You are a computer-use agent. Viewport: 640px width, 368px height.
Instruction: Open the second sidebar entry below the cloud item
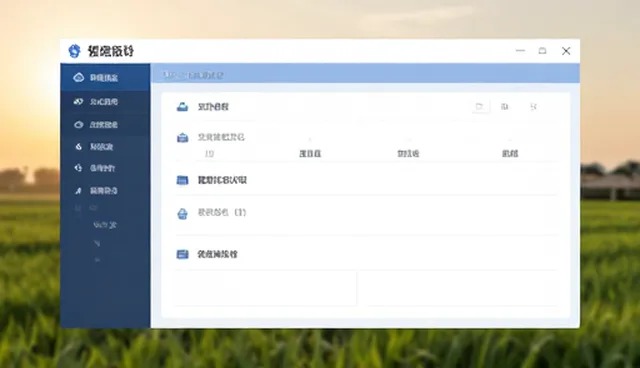[105, 102]
